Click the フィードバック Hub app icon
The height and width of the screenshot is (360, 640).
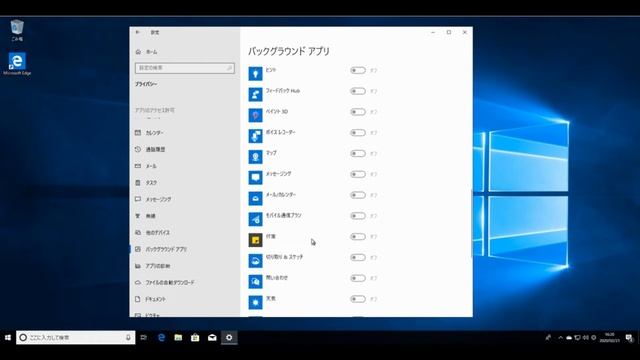[x=256, y=95]
